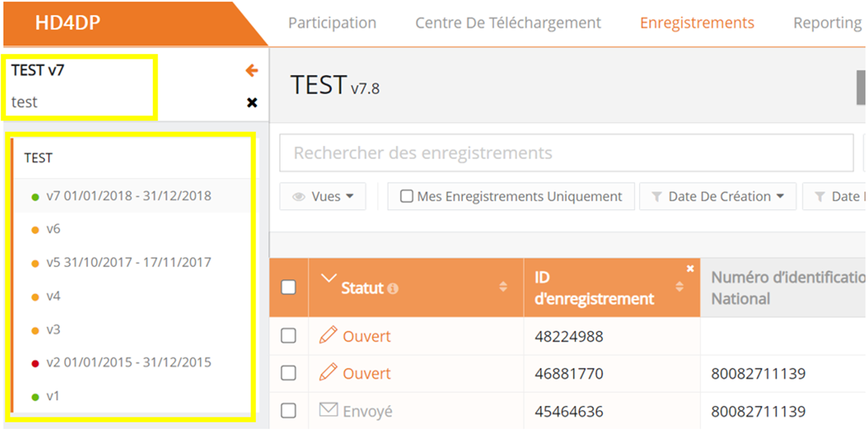This screenshot has height=434, width=868.
Task: Click the envelope icon beside Envoyé
Action: 328,410
